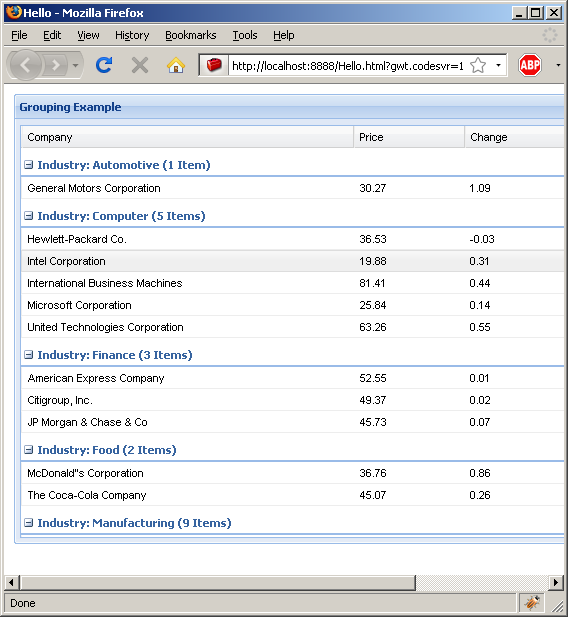Select The Coca-Cola Company row

pyautogui.click(x=292, y=495)
